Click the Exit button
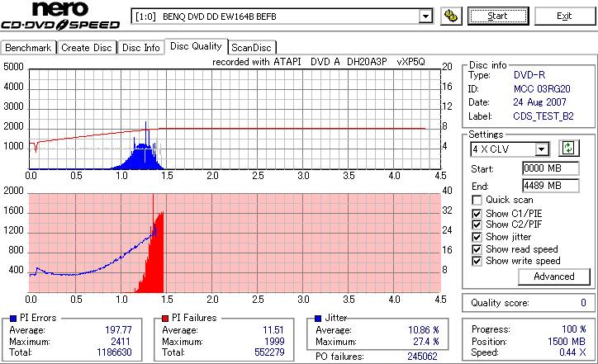Viewport: 598px width, 364px height. 564,16
